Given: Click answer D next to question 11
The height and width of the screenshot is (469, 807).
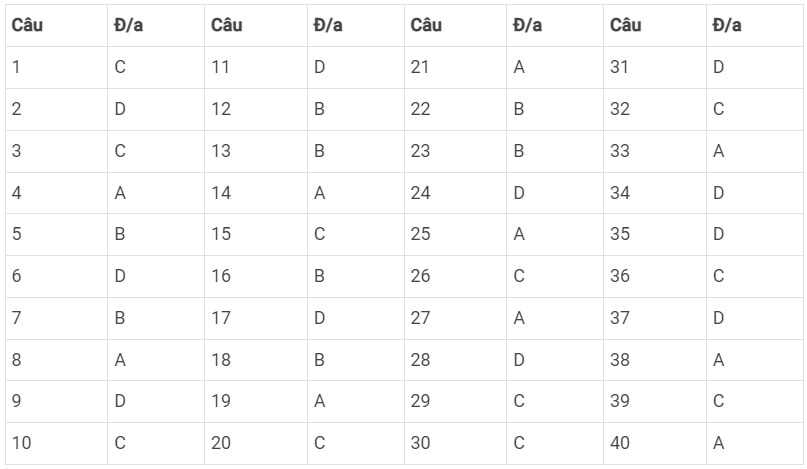Looking at the screenshot, I should 356,67.
